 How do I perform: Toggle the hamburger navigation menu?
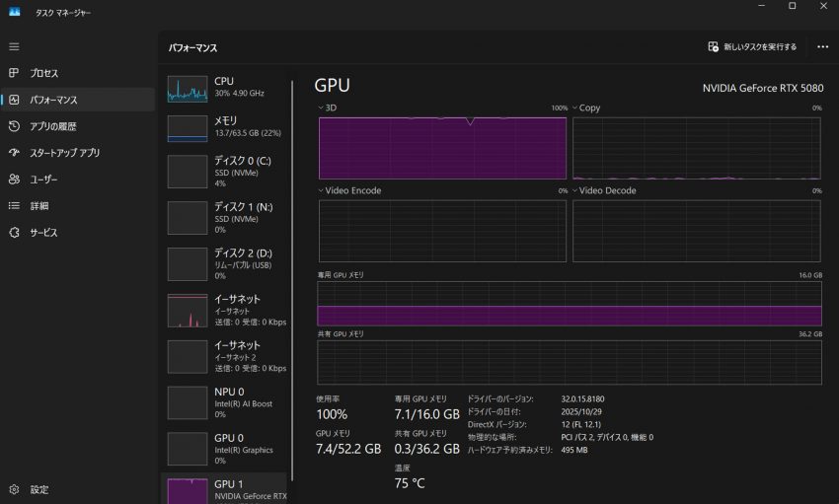[14, 46]
